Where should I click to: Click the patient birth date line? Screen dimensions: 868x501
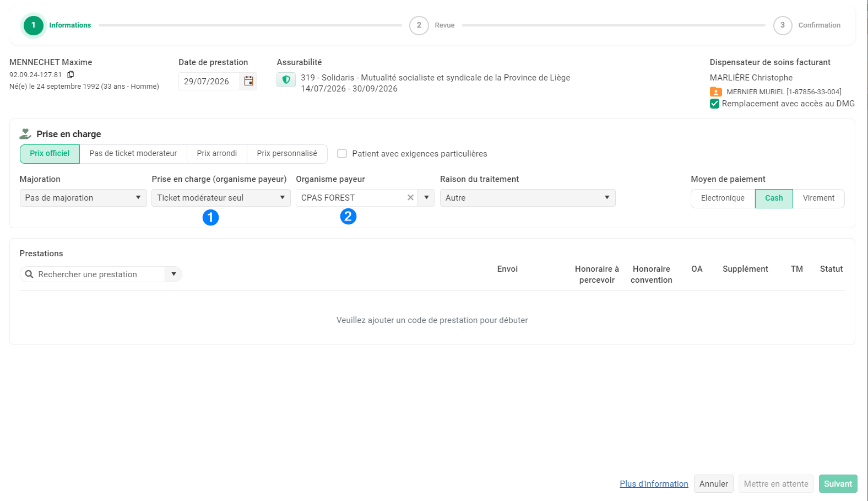pyautogui.click(x=84, y=87)
